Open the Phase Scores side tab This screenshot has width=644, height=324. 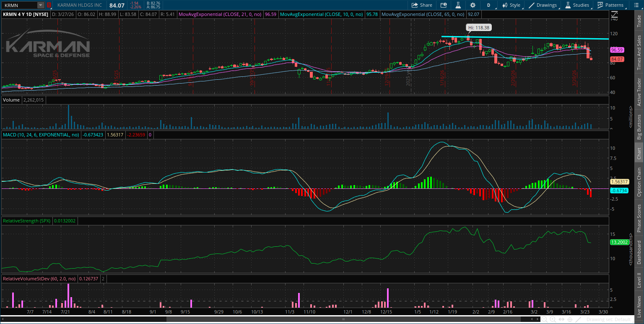click(x=639, y=218)
